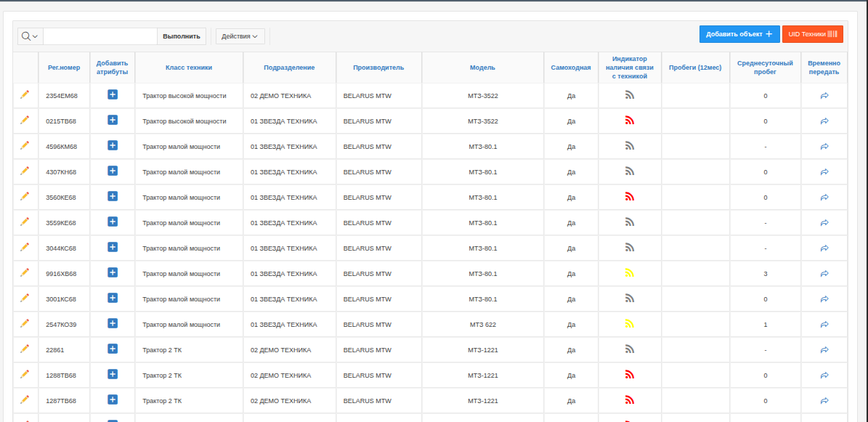Open the search column selector dropdown
Image resolution: width=868 pixels, height=422 pixels.
click(x=29, y=36)
